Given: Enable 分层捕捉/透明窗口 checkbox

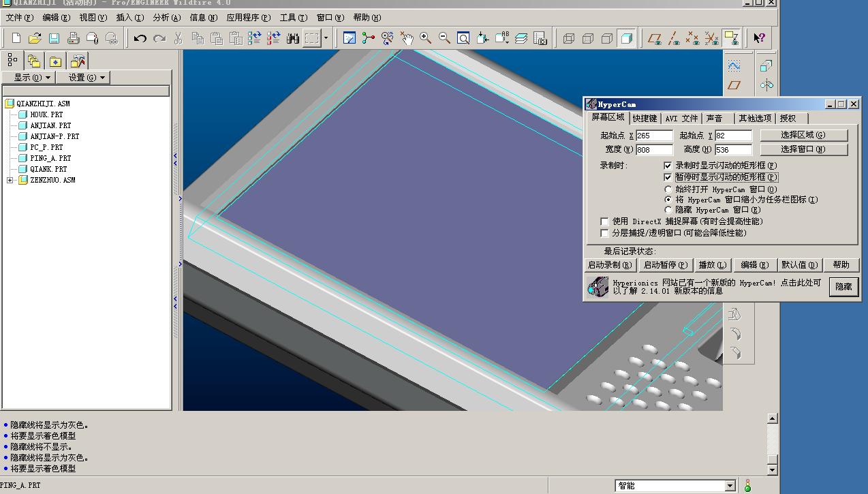Looking at the screenshot, I should (x=604, y=233).
